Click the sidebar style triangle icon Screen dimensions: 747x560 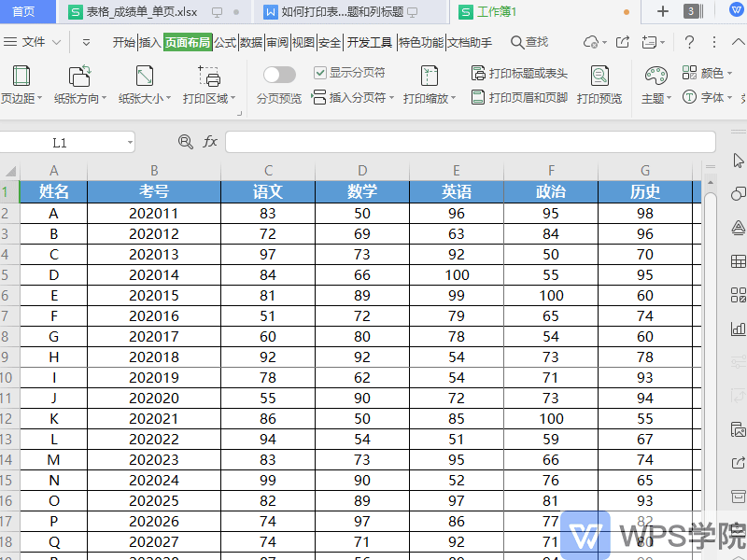(x=738, y=228)
